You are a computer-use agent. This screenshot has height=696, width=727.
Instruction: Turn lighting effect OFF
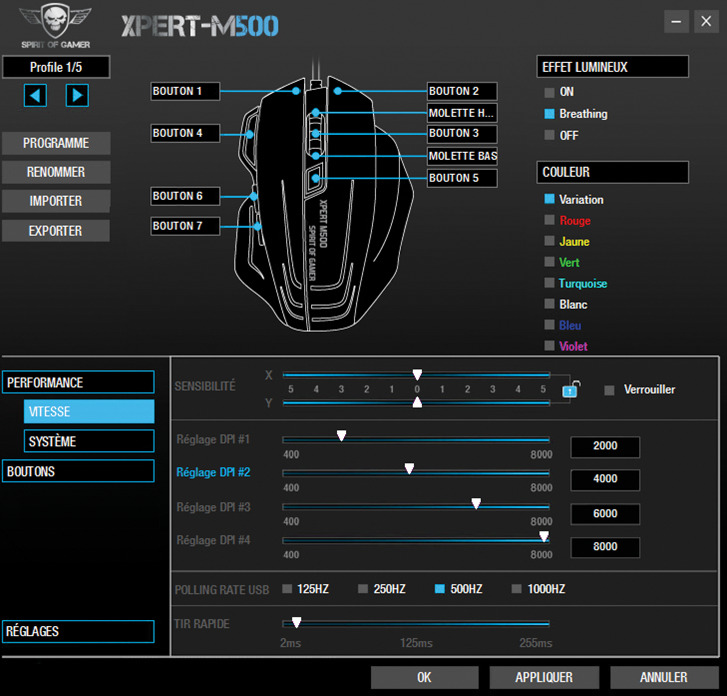[549, 135]
